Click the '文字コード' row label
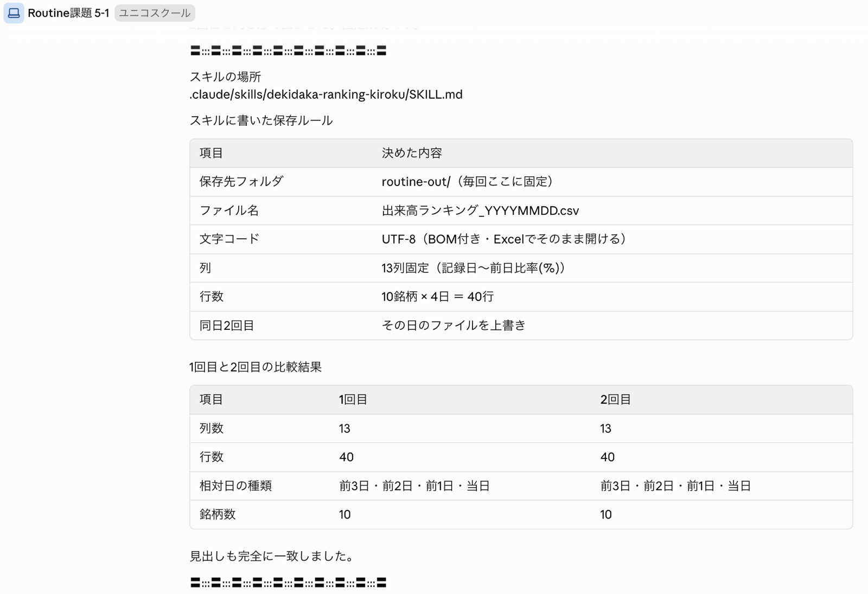The height and width of the screenshot is (594, 868). point(229,239)
